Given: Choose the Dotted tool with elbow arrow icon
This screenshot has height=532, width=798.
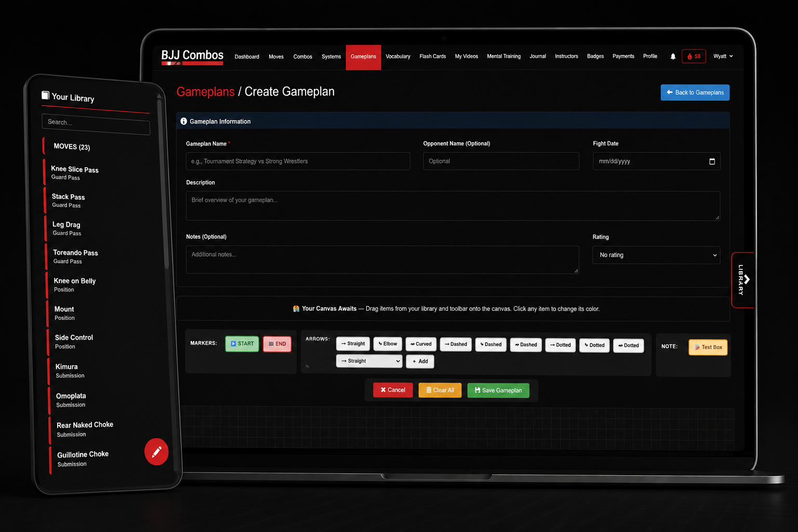Looking at the screenshot, I should (594, 345).
